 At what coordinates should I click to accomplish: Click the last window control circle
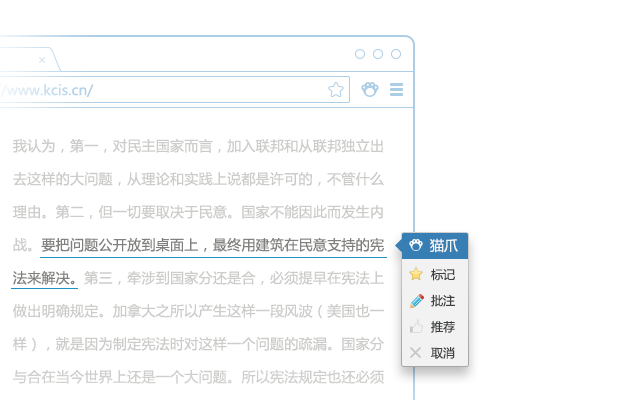[396, 54]
